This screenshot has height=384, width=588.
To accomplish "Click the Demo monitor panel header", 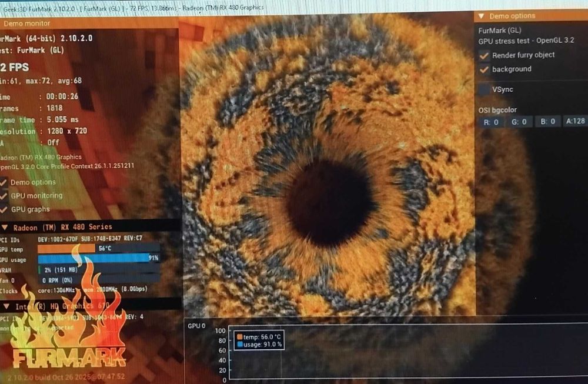I will [89, 24].
